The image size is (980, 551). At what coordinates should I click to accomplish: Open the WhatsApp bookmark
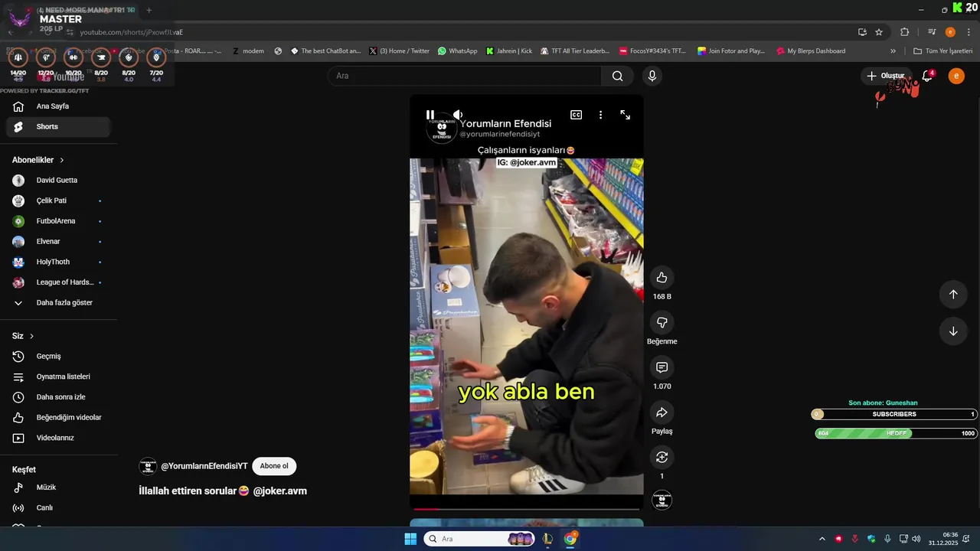pos(457,51)
